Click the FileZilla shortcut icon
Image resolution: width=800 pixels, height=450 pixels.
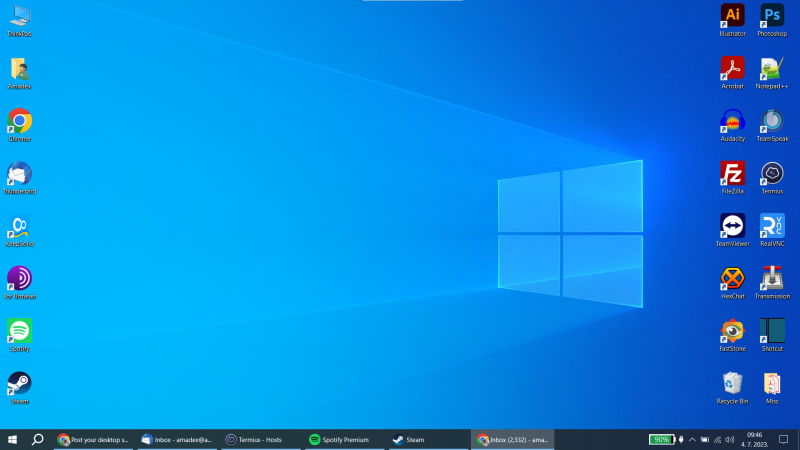click(x=732, y=172)
